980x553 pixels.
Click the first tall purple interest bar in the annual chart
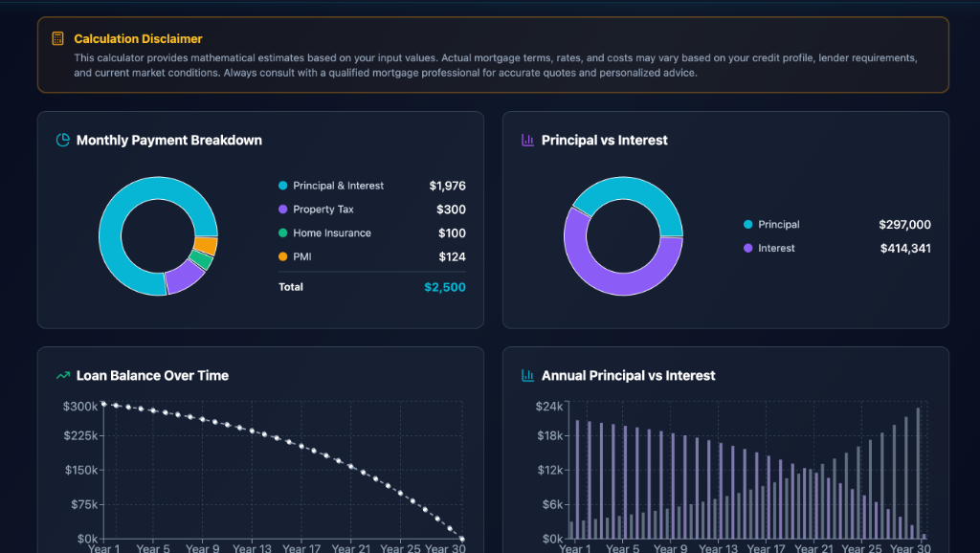point(577,480)
